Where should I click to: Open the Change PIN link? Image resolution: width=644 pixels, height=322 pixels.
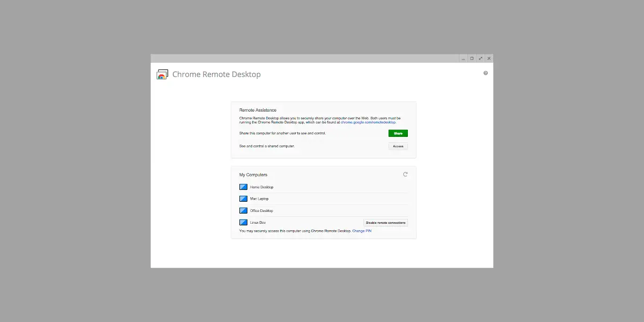click(362, 231)
